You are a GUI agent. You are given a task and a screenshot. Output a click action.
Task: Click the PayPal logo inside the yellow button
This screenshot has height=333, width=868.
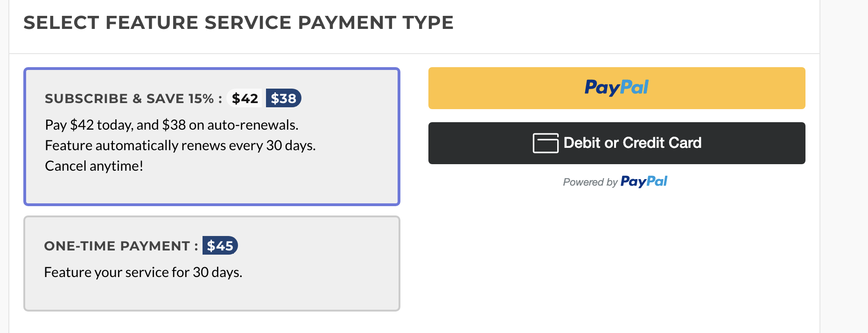pyautogui.click(x=616, y=88)
